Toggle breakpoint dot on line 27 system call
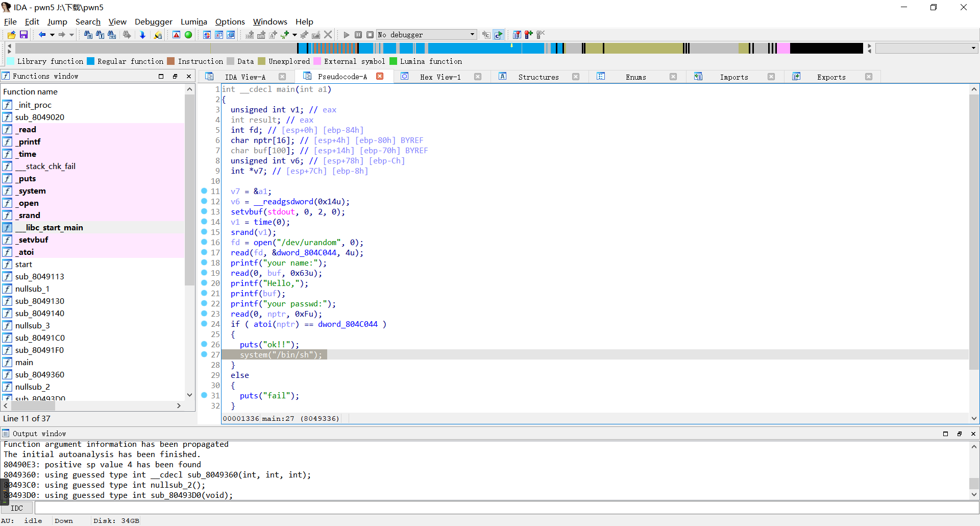Screen dimensions: 980x526 coord(204,354)
